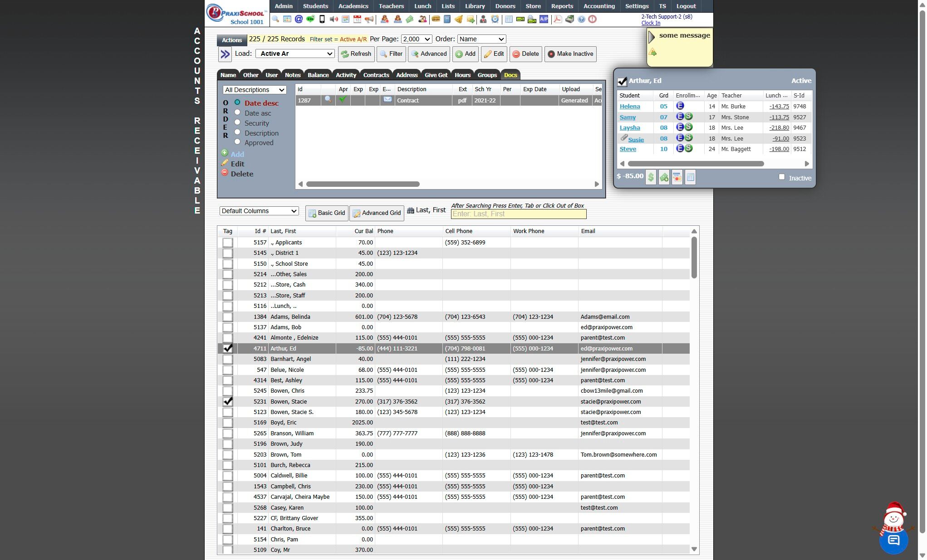Screen dimensions: 927x560
Task: Check the Inactive checkbox in Arthur panel
Action: tap(781, 177)
